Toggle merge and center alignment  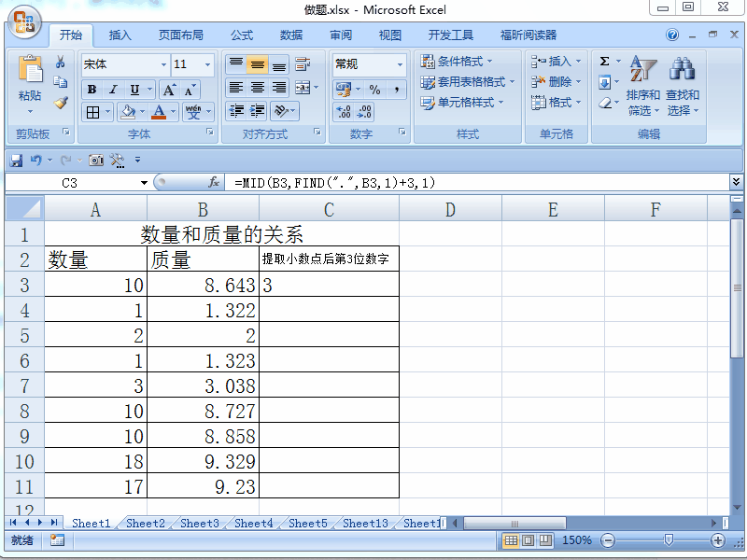(302, 88)
